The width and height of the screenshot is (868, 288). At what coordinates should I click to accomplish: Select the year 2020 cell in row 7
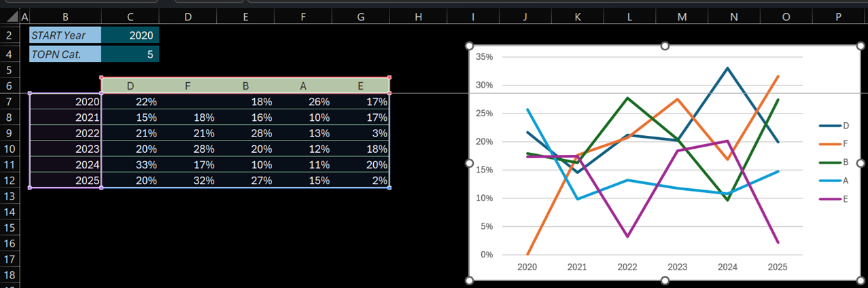65,101
